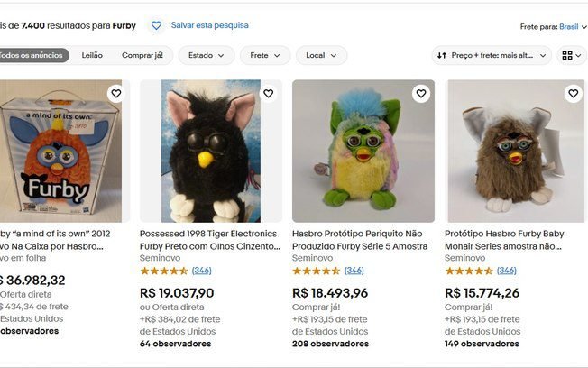
Task: Expand the Local filter dropdown
Action: (321, 55)
